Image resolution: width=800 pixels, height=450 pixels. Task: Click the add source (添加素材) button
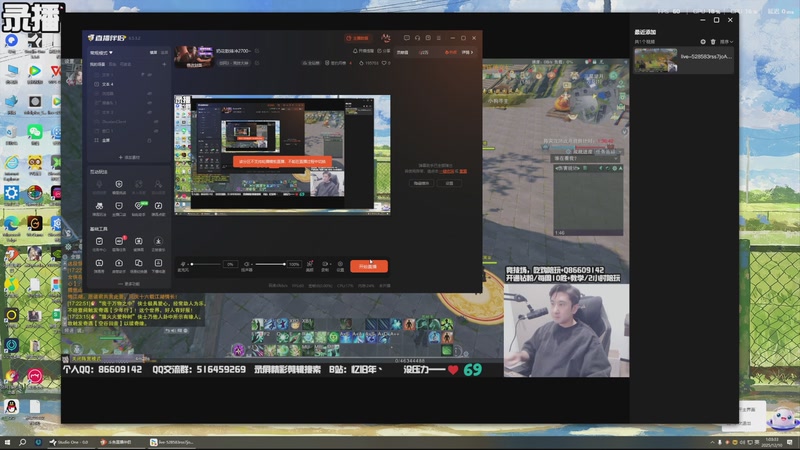tap(129, 157)
